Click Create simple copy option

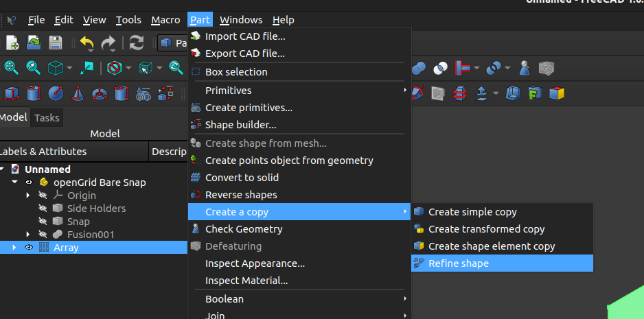472,212
